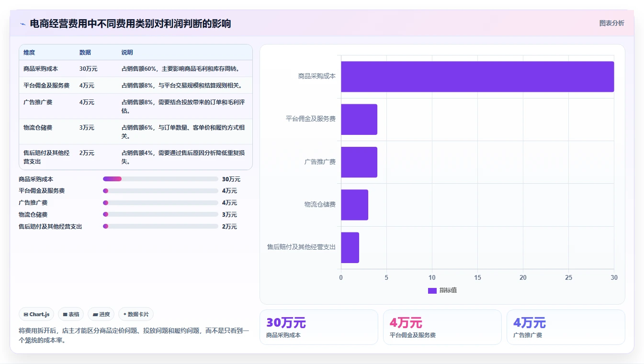Click the 广告推广费 chart bar
Screen dimensions: 644x364
(x=359, y=162)
